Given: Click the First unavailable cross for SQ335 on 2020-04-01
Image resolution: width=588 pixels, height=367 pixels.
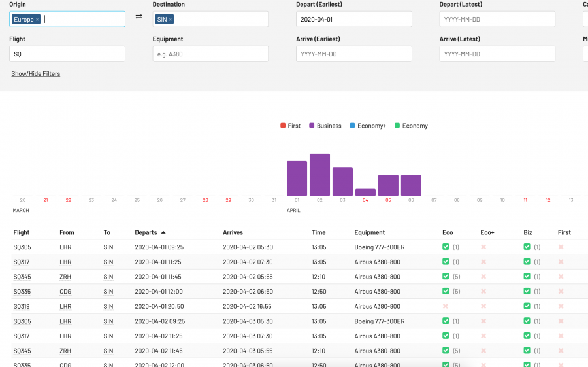Looking at the screenshot, I should [561, 292].
